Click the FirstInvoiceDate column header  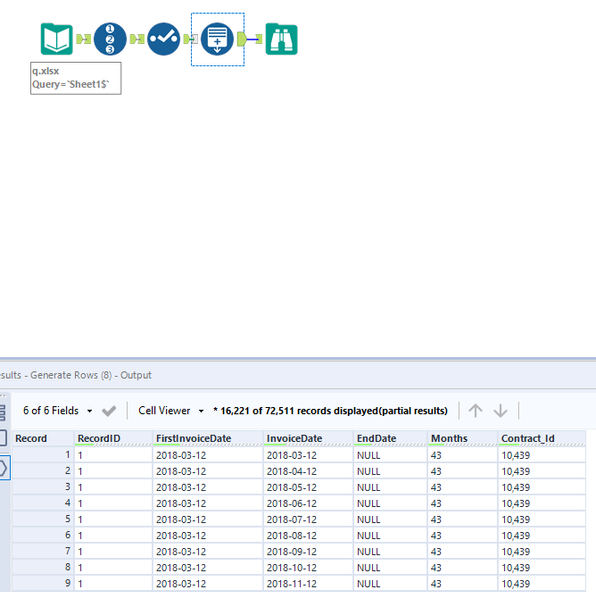pos(207,438)
